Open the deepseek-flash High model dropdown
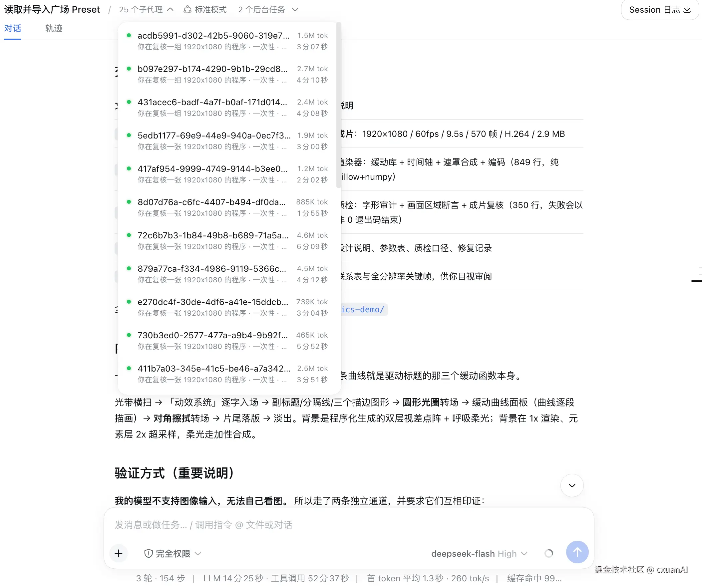The width and height of the screenshot is (702, 588). [x=479, y=554]
